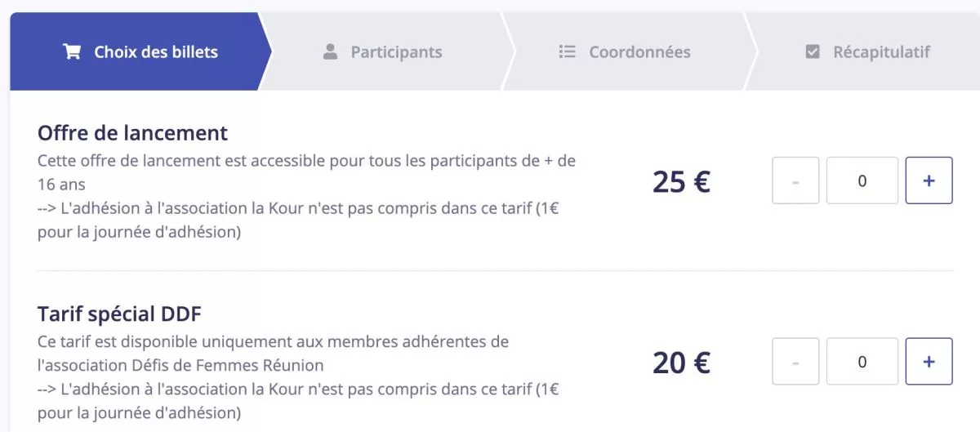Decrease Offre de lancement ticket quantity
The height and width of the screenshot is (432, 980).
[x=795, y=180]
